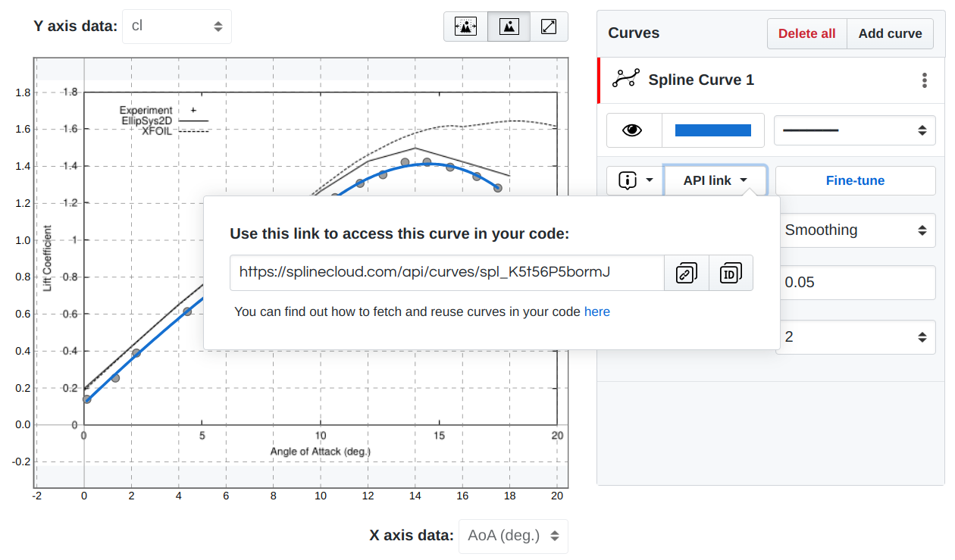Open the line style selector for the curve
Screen dimensions: 955x560
point(855,130)
